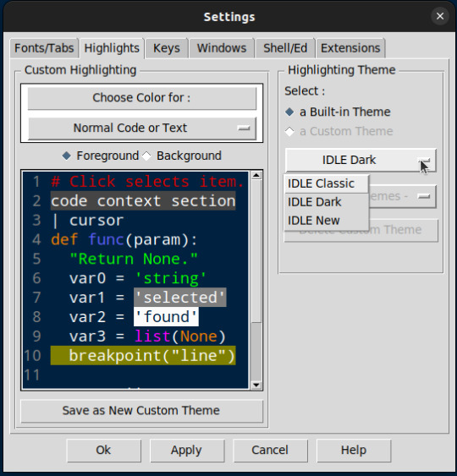Click the IDLE Dark theme dropdown button
The image size is (457, 476).
tap(361, 160)
